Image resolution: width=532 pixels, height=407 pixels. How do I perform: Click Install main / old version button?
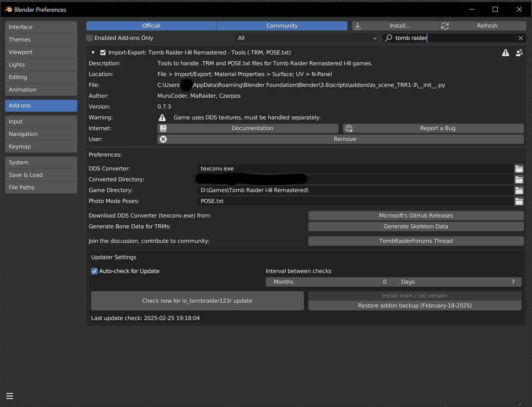tap(415, 296)
